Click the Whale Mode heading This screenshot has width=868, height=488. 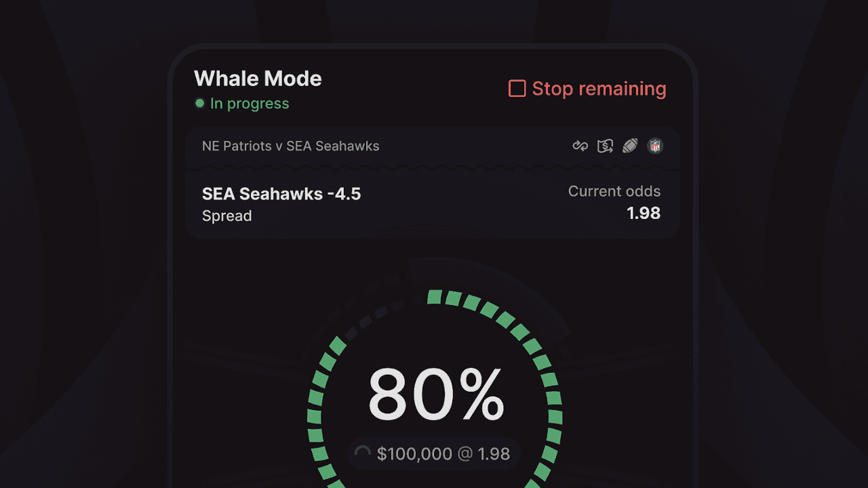pos(258,79)
